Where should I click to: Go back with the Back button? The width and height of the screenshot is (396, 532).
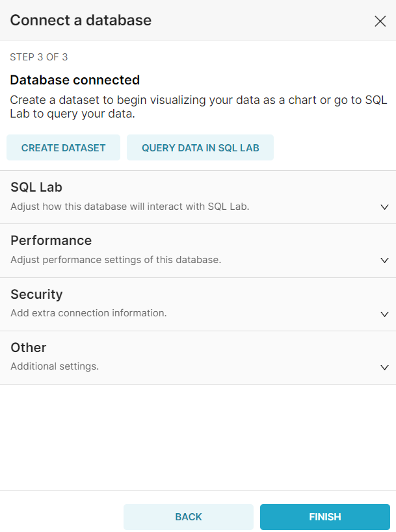point(189,517)
